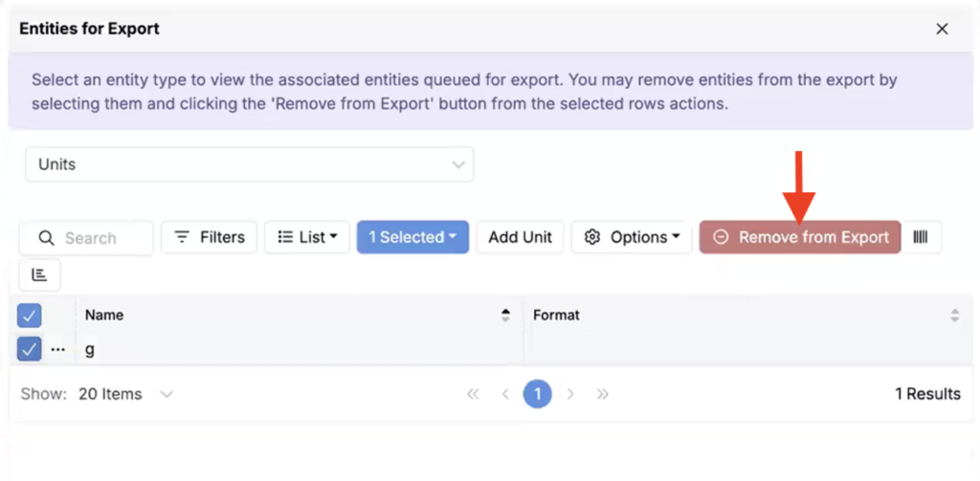This screenshot has width=980, height=481.
Task: Click the Add Unit button
Action: tap(520, 237)
